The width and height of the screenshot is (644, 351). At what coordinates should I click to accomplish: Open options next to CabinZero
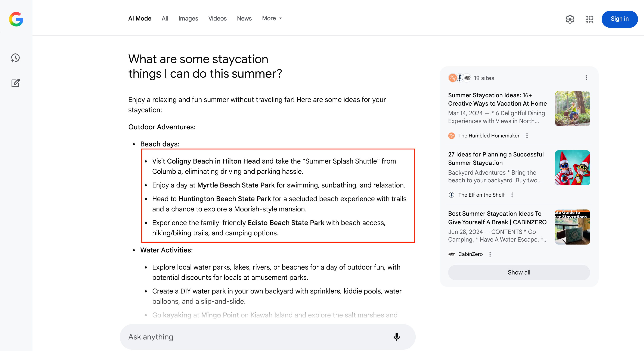[x=490, y=254]
